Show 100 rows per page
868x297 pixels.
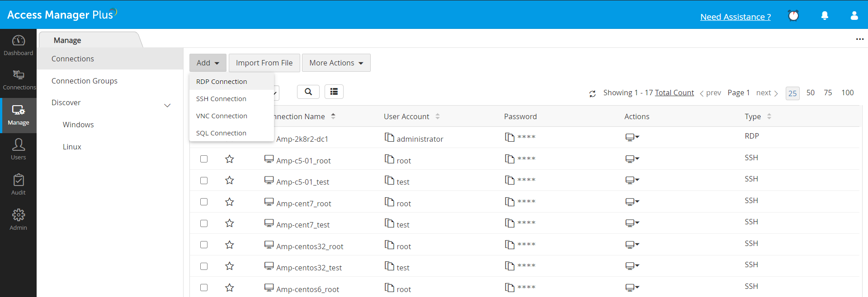pos(847,93)
